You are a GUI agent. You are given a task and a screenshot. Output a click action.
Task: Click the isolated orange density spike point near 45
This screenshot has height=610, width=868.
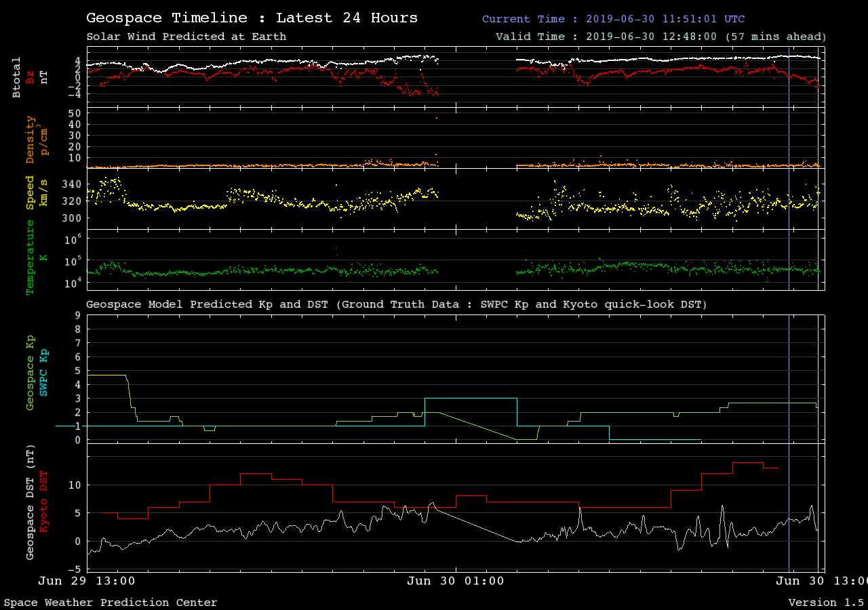coord(437,118)
